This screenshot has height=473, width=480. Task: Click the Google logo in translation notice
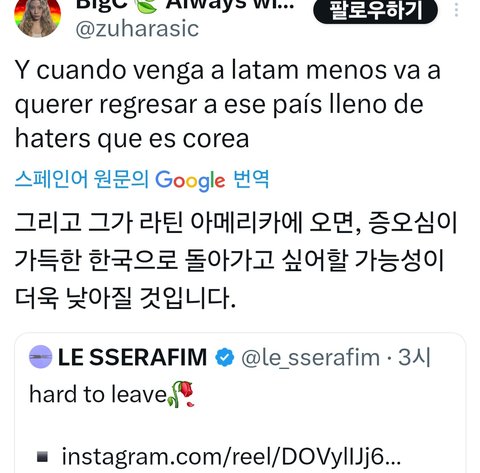coord(190,180)
